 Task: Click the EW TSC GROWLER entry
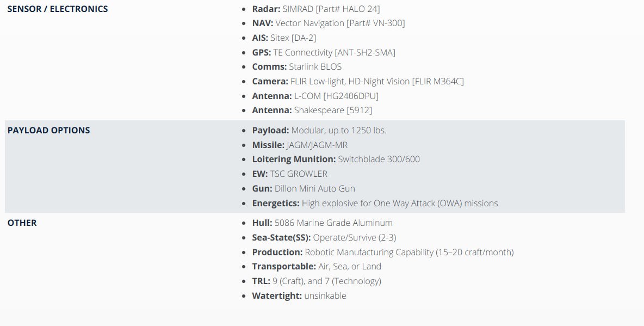pos(289,174)
